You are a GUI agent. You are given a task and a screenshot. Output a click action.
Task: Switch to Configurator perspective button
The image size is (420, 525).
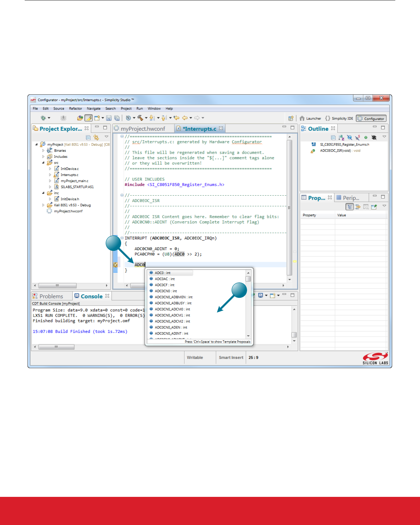[371, 118]
